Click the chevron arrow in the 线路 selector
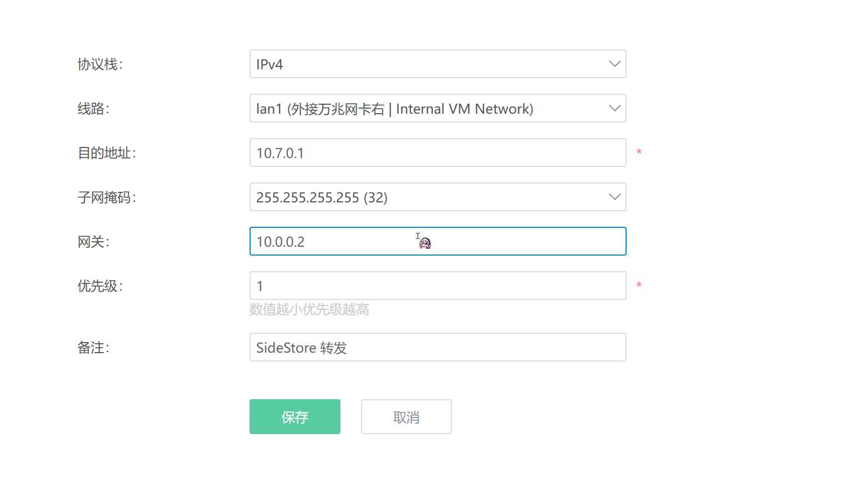849x504 pixels. point(614,108)
